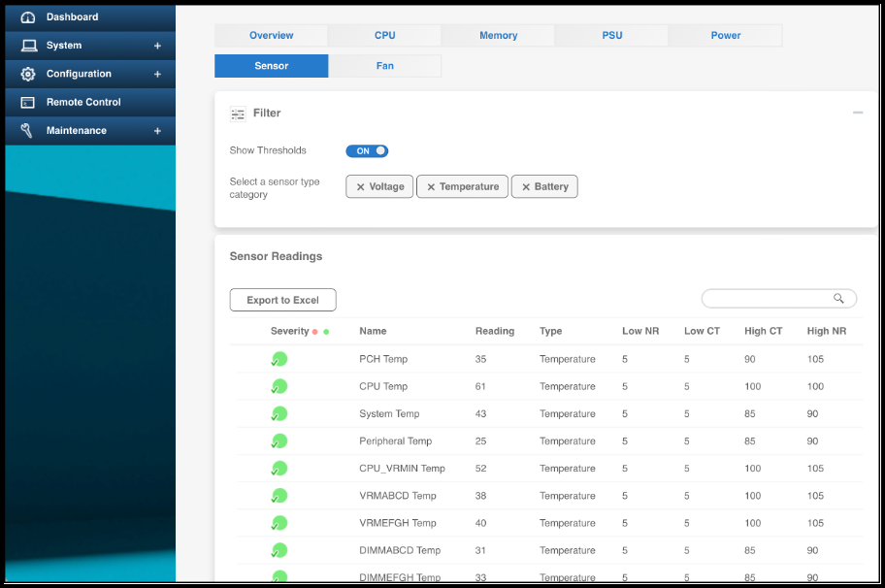Click the Remote Control console icon
Viewport: 885px width, 588px height.
click(27, 102)
